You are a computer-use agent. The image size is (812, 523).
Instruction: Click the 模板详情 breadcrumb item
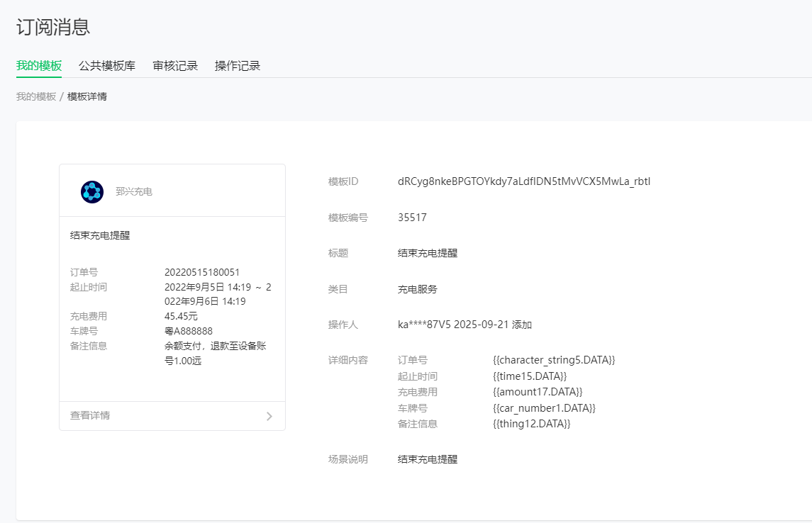(x=87, y=96)
